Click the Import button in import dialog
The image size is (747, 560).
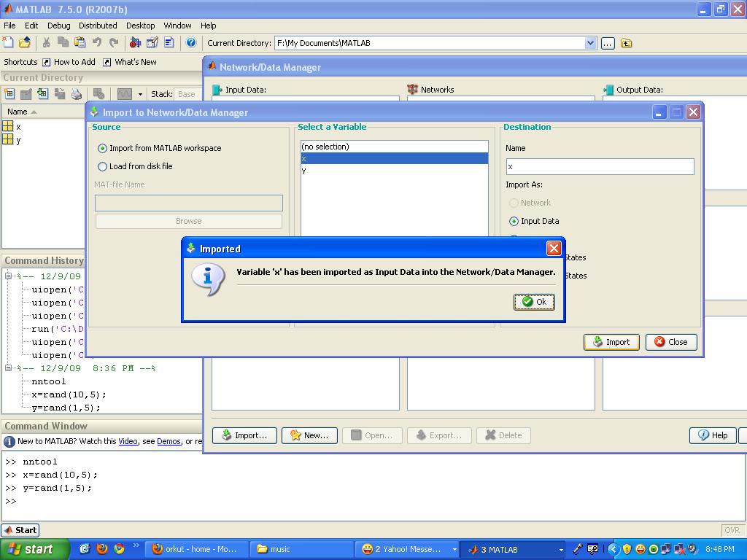point(611,342)
